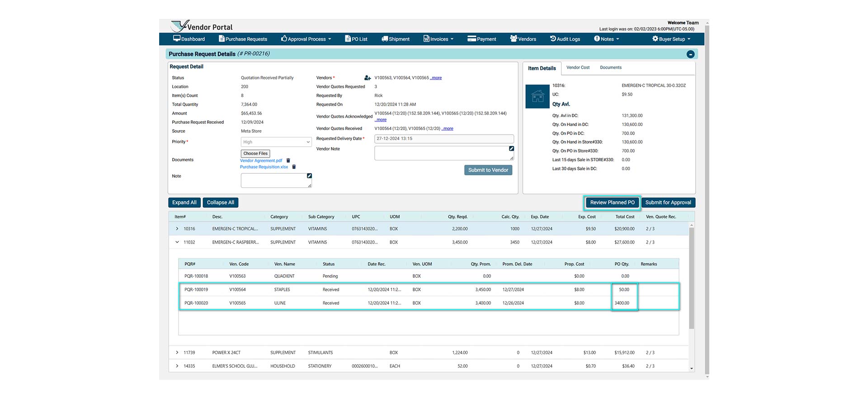Expand item row 11739

pos(177,352)
